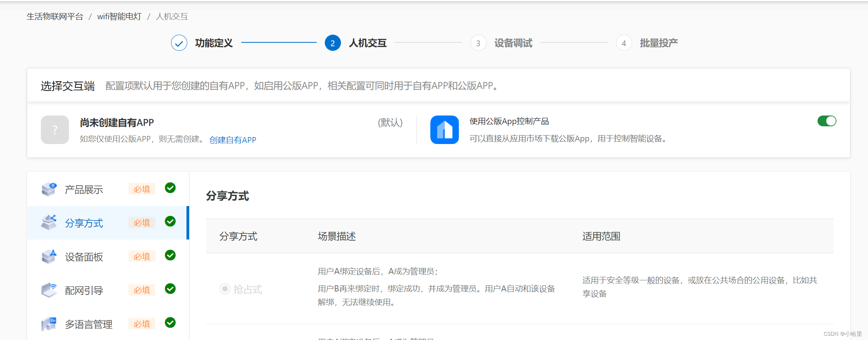Go to the 设备调试 step
Screen dimensions: 868x340
click(514, 43)
